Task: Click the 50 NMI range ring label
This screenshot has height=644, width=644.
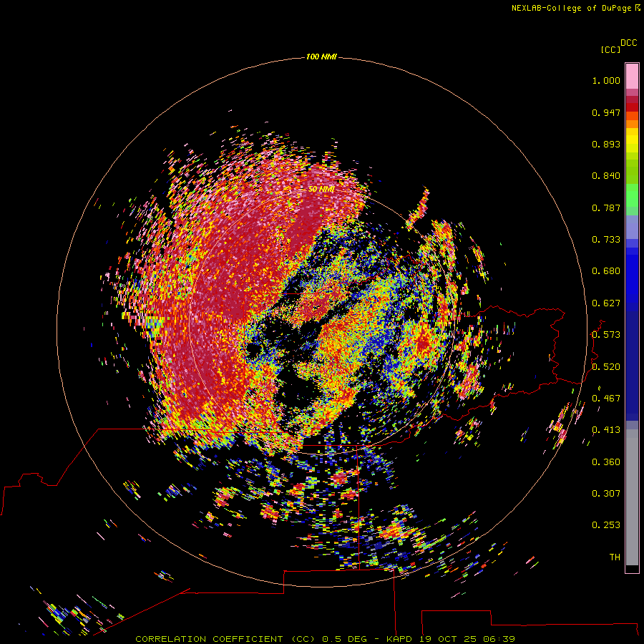Action: click(x=321, y=189)
